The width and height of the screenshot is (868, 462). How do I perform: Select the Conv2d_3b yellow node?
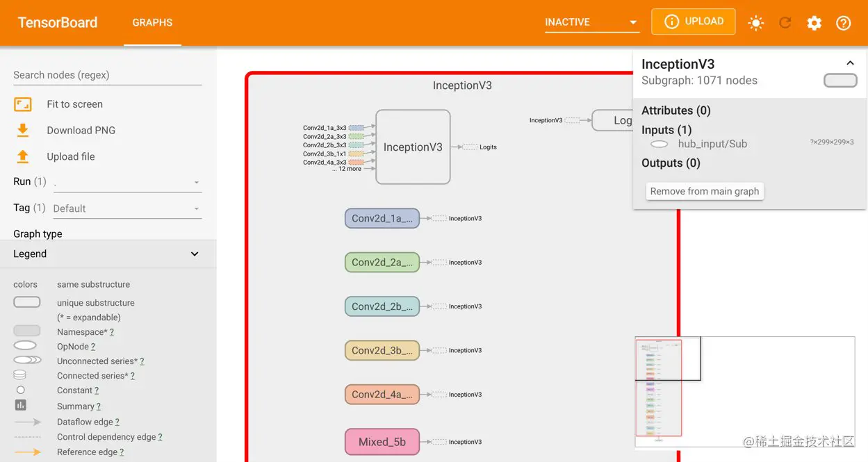point(382,350)
